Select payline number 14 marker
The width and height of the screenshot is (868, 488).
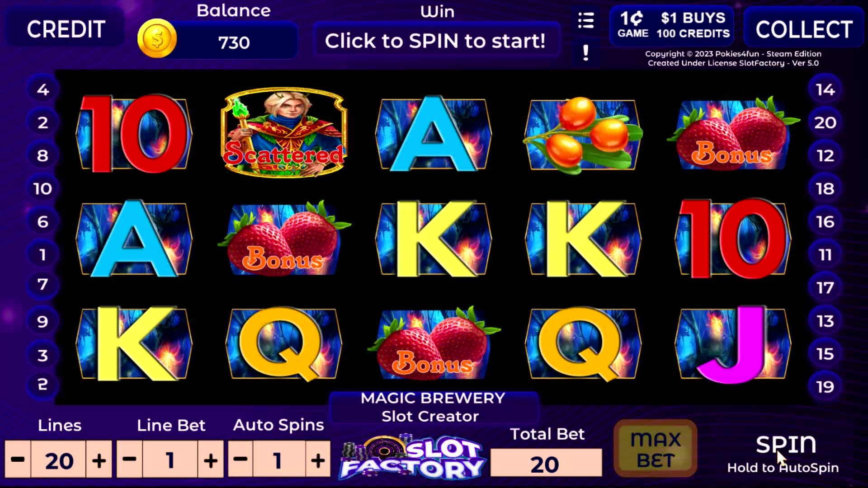(x=825, y=89)
